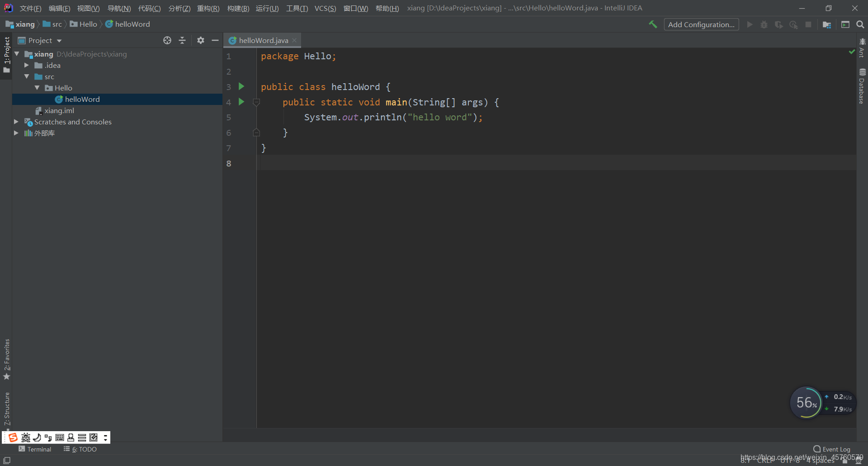The width and height of the screenshot is (868, 466).
Task: Open the 代码(C) Code menu
Action: point(149,8)
